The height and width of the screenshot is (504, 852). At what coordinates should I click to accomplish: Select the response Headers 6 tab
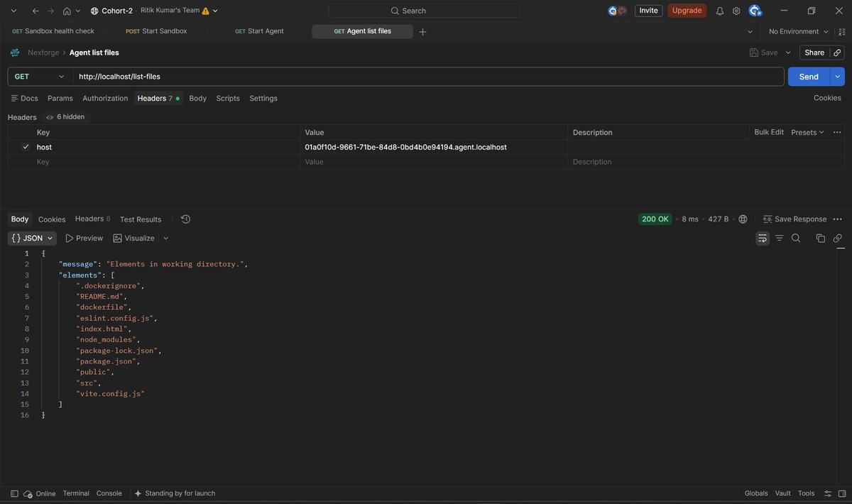point(92,219)
